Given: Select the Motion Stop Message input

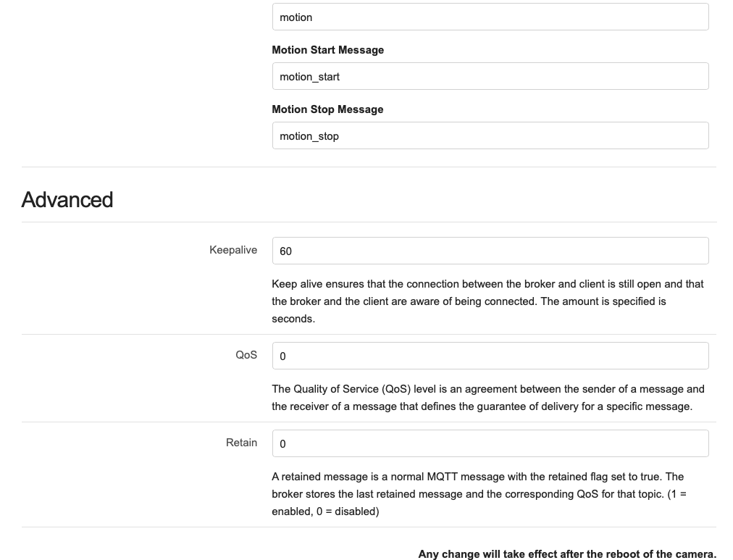Looking at the screenshot, I should point(490,135).
